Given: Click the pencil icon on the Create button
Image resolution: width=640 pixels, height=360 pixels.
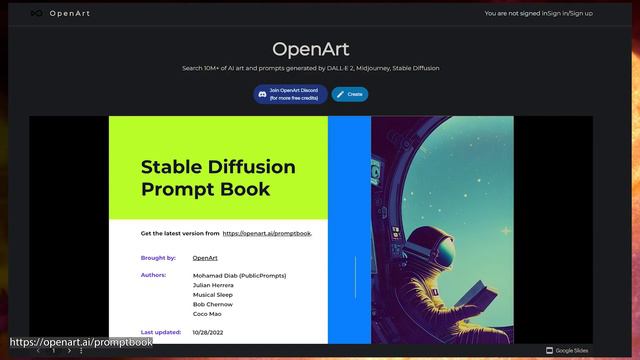Looking at the screenshot, I should [x=340, y=94].
